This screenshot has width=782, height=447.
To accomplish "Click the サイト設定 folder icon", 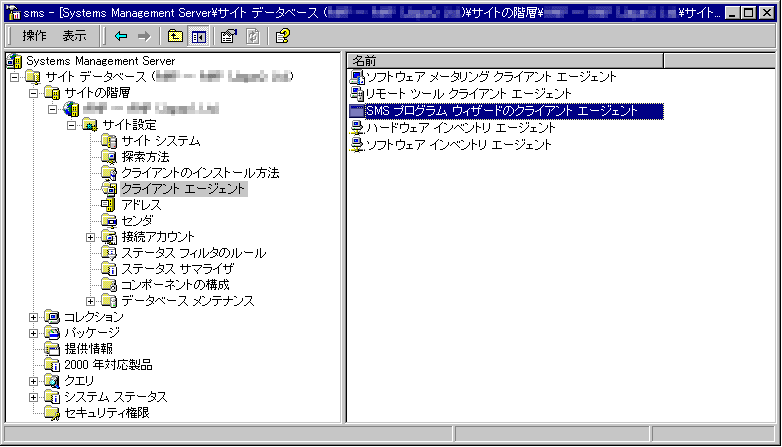I will [x=90, y=125].
